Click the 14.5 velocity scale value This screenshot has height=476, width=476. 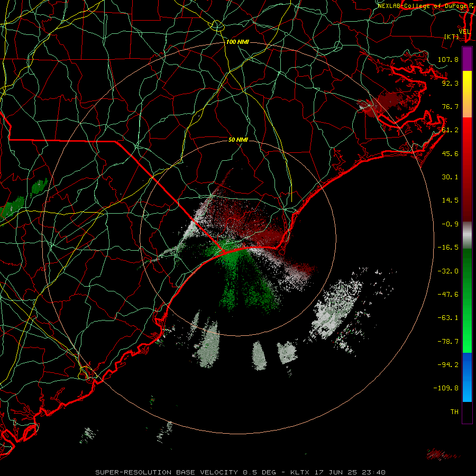pos(450,200)
